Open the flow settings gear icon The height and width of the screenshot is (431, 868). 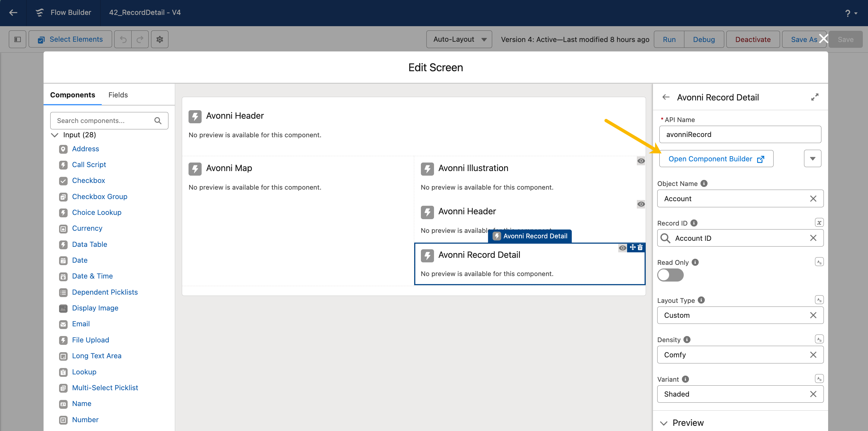pyautogui.click(x=159, y=39)
